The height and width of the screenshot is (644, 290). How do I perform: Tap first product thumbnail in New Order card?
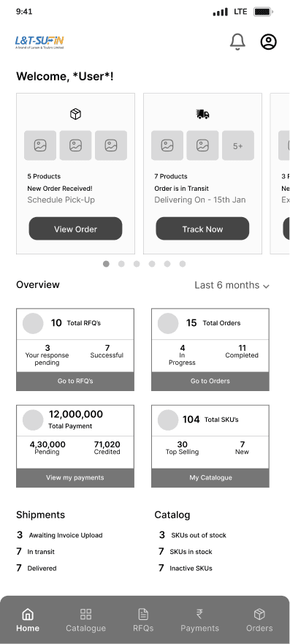(x=40, y=145)
